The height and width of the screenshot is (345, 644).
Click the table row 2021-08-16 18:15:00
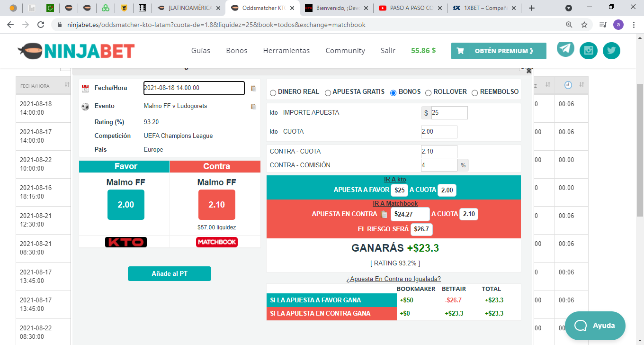pyautogui.click(x=44, y=192)
